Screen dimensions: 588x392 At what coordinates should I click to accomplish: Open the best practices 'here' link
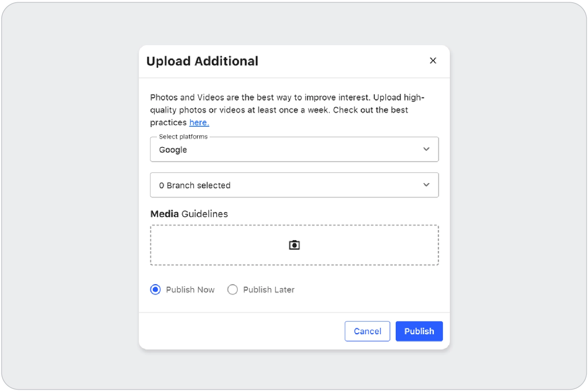coord(199,123)
